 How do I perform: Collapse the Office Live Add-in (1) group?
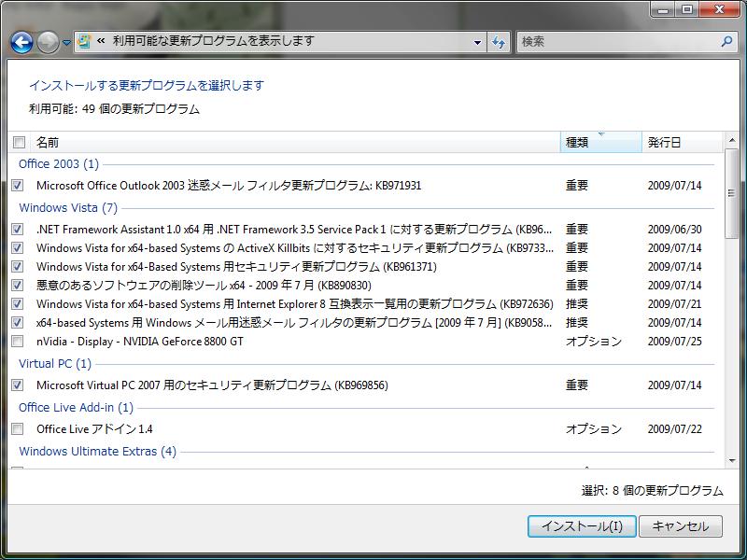click(77, 407)
